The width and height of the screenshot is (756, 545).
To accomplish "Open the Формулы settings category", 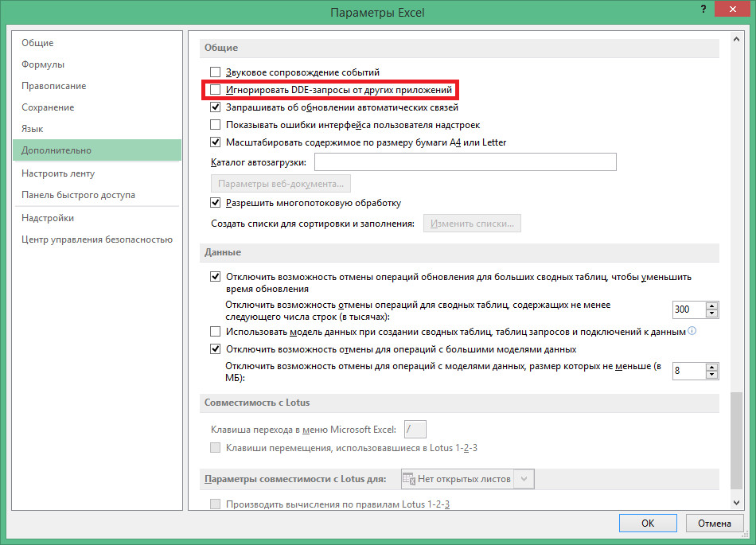I will (43, 64).
